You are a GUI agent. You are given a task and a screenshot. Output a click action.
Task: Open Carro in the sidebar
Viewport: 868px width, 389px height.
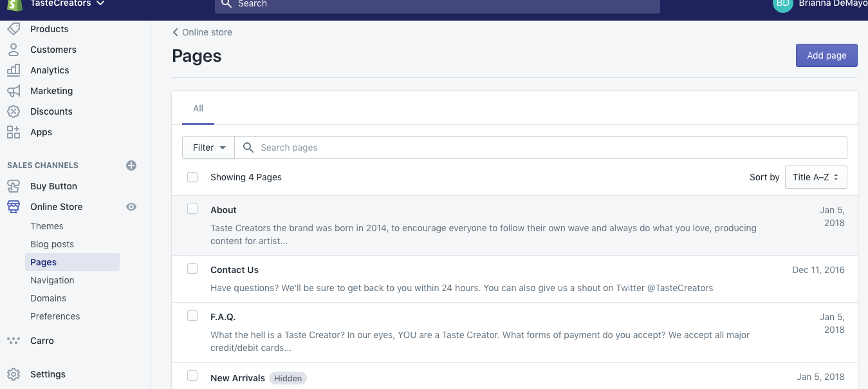(42, 341)
